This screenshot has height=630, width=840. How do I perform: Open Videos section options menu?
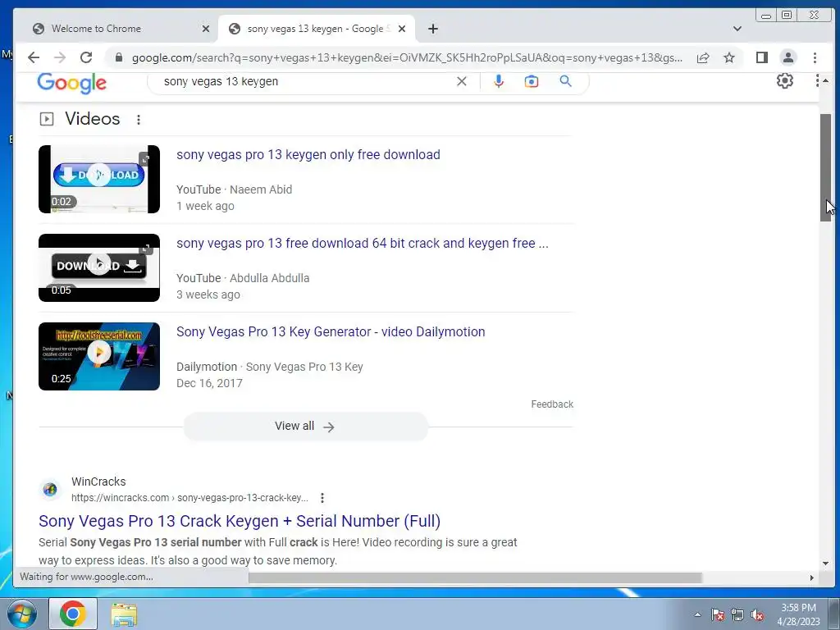coord(138,120)
